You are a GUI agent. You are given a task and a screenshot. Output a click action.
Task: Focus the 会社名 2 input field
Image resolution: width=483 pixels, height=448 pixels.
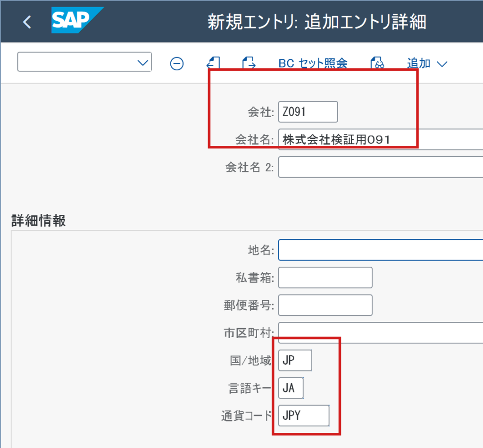[381, 167]
